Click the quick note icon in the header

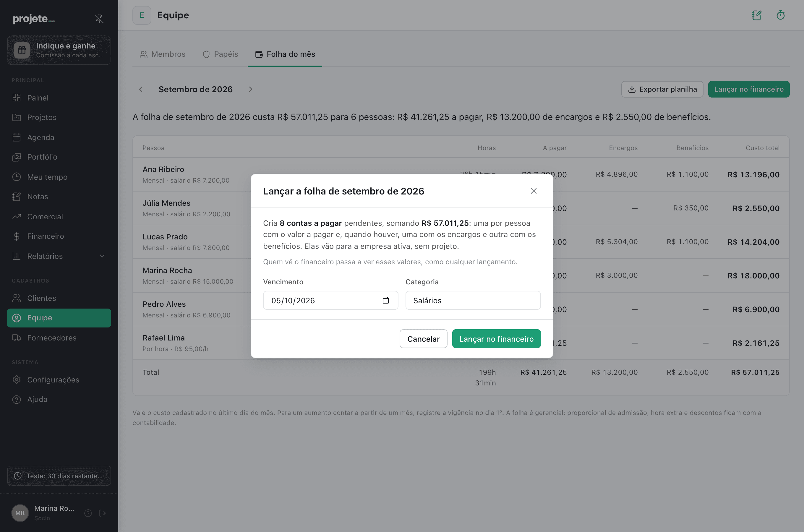point(756,15)
